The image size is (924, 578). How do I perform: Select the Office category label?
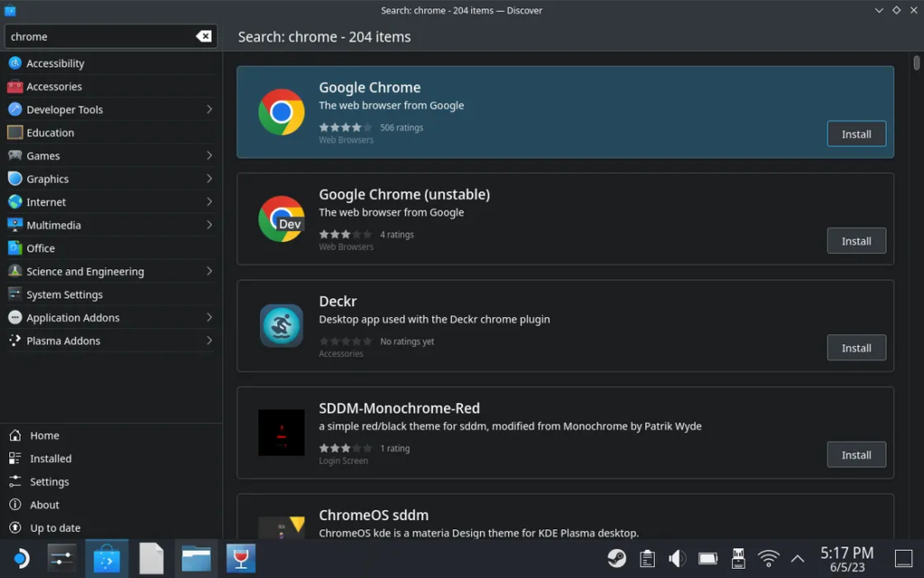coord(41,248)
